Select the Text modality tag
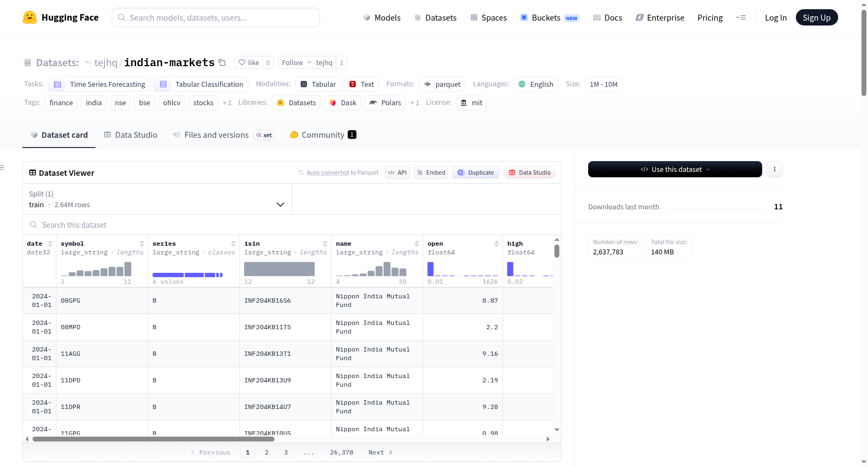 point(361,84)
